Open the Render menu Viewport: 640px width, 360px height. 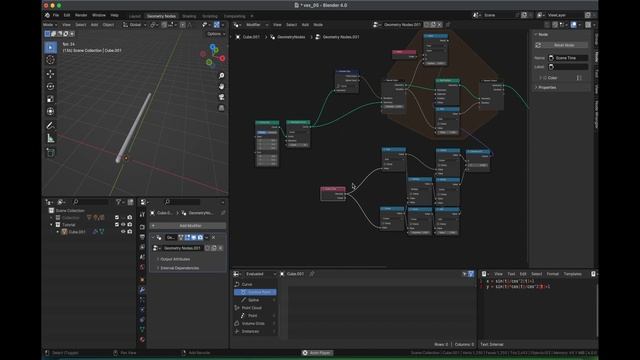click(81, 15)
